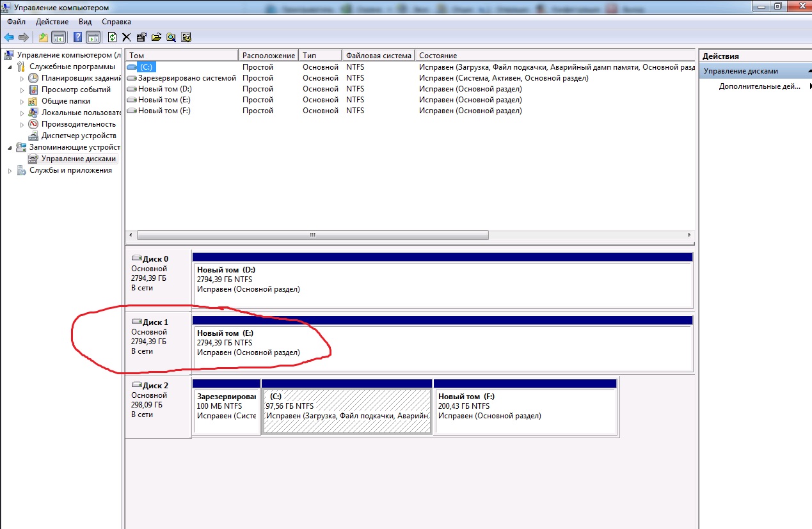Select Диспетчер устройств in the tree
The image size is (812, 529).
(78, 136)
